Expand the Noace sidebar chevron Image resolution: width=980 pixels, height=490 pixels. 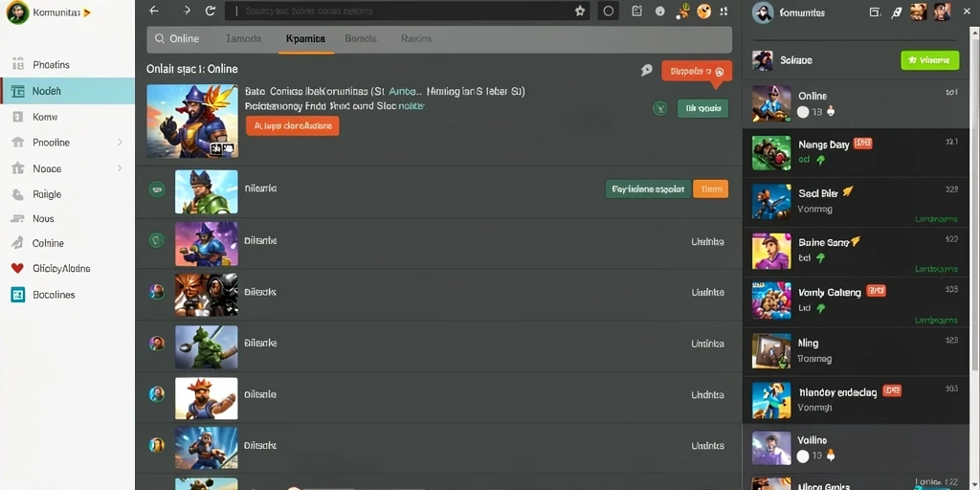pos(120,168)
